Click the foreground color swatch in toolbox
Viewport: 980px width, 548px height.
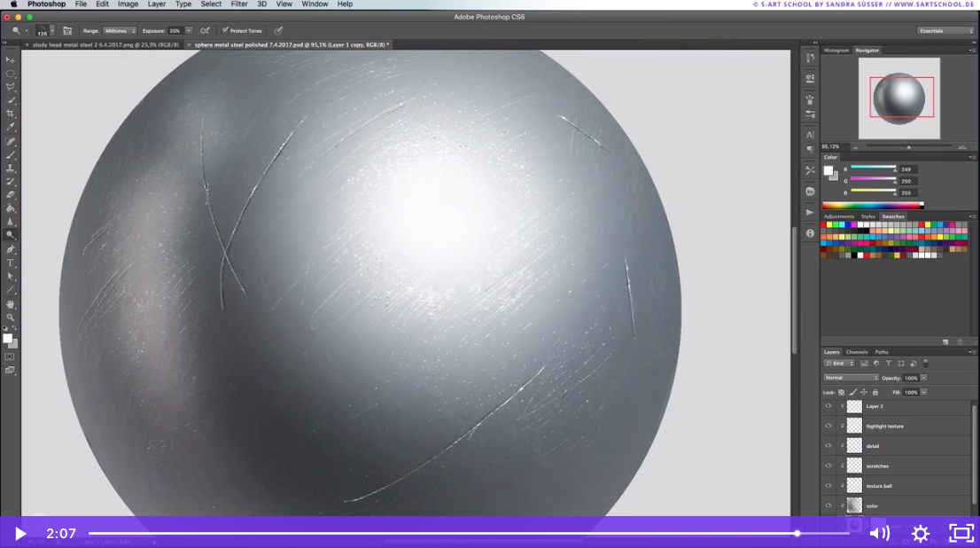(x=7, y=339)
